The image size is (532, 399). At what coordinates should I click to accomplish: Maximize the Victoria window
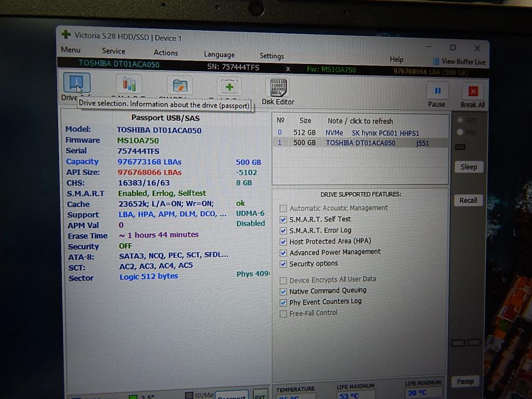(453, 47)
